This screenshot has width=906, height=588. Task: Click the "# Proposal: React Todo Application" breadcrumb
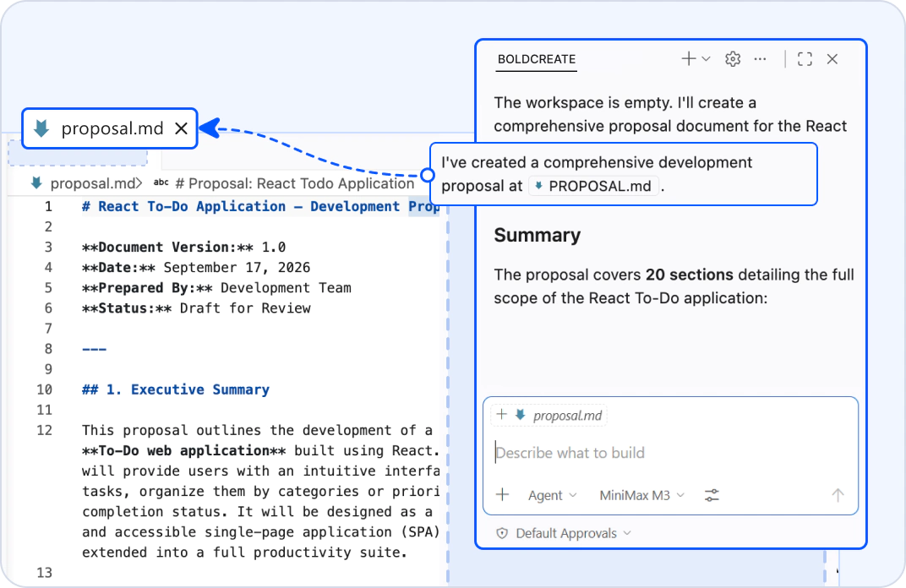(295, 183)
